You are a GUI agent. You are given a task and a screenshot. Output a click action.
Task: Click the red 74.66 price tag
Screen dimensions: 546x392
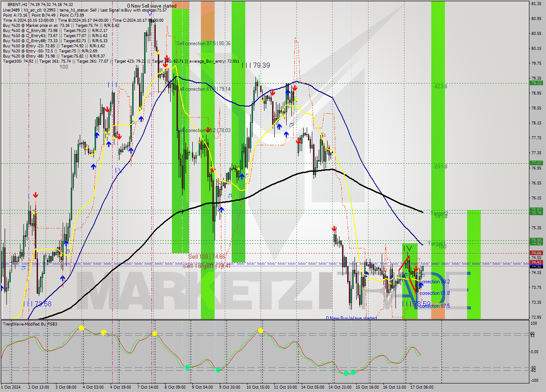point(536,253)
